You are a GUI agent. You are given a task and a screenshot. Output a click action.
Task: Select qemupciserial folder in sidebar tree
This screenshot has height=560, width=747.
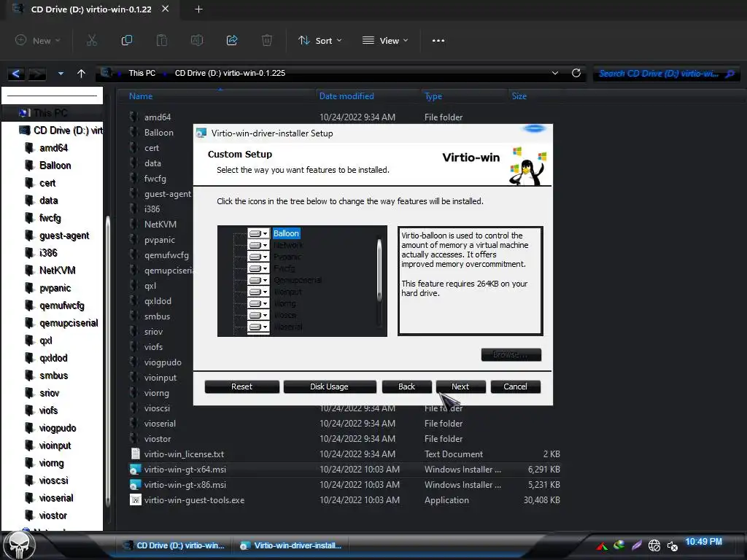pyautogui.click(x=69, y=323)
